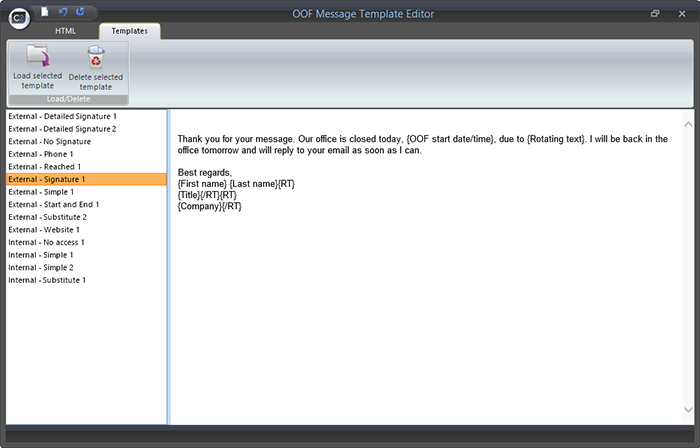Viewport: 700px width, 448px height.
Task: Switch to the HTML tab
Action: pyautogui.click(x=65, y=31)
